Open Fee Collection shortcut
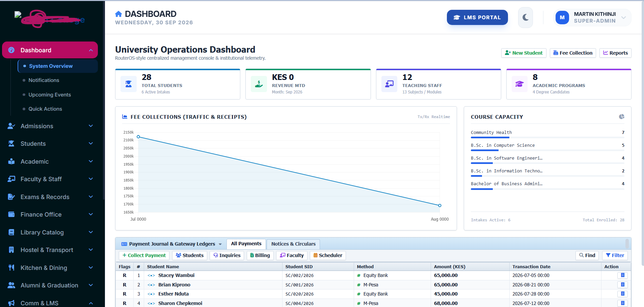644x307 pixels. pyautogui.click(x=573, y=53)
